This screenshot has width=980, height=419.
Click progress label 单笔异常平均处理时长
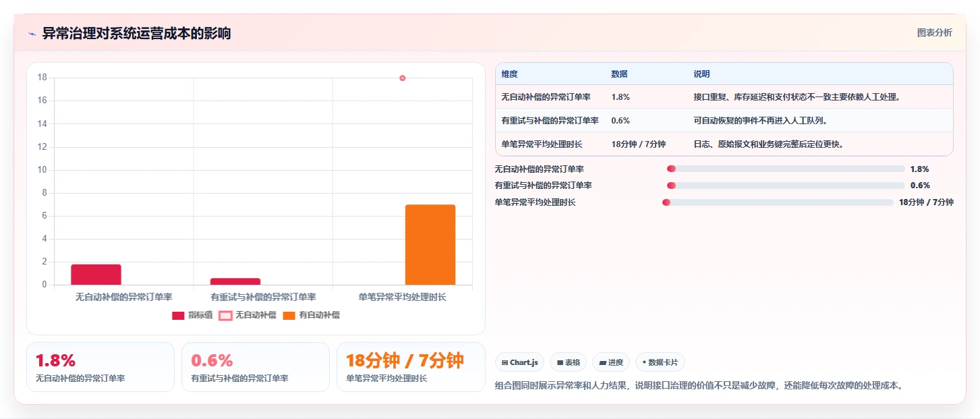(535, 202)
